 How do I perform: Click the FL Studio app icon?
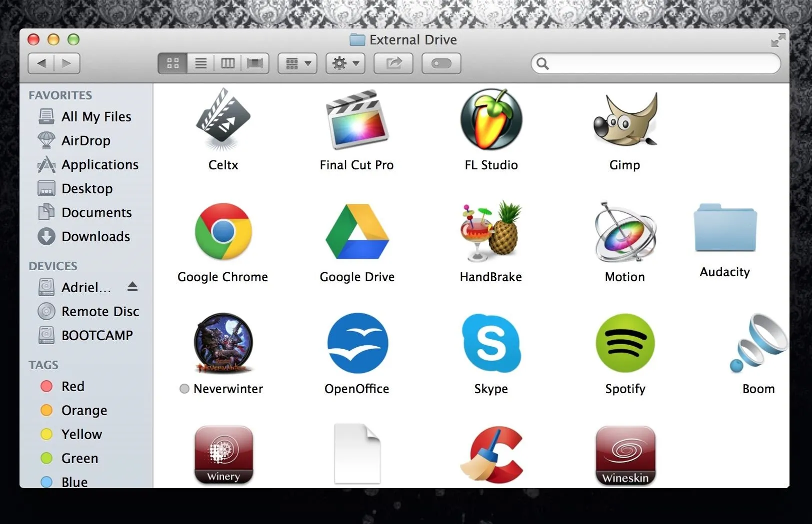pyautogui.click(x=491, y=120)
